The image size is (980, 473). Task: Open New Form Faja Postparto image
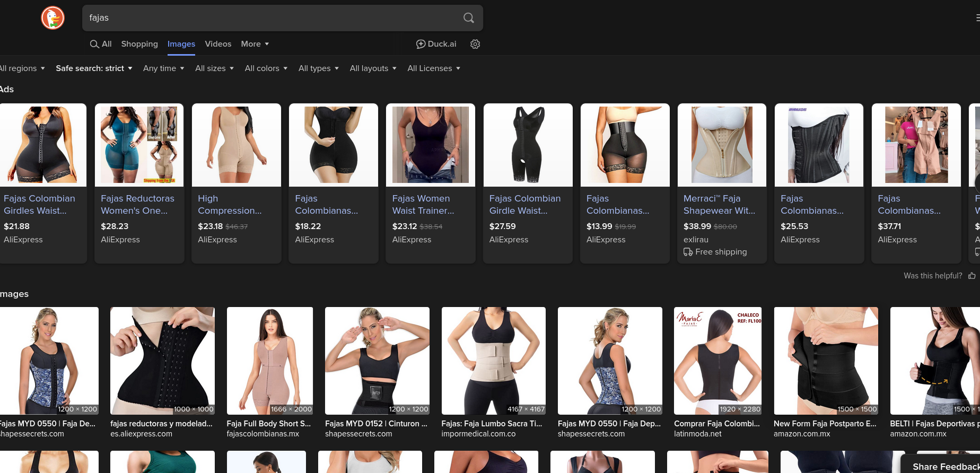coord(826,361)
